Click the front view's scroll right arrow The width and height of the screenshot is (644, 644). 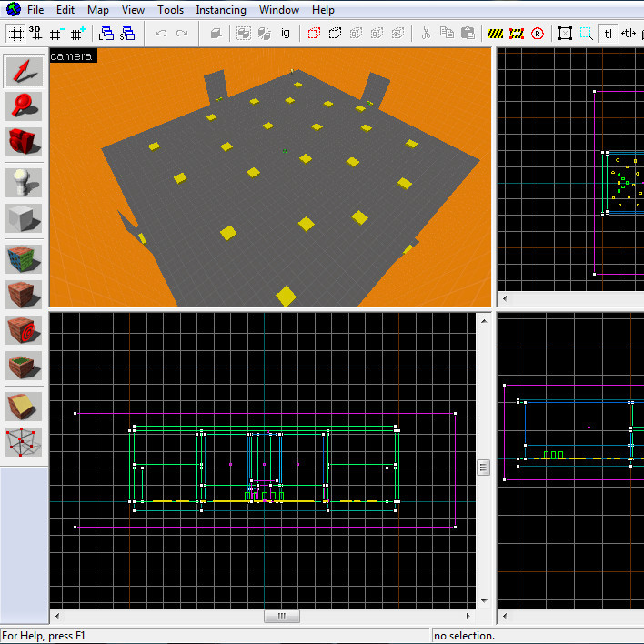(x=468, y=616)
